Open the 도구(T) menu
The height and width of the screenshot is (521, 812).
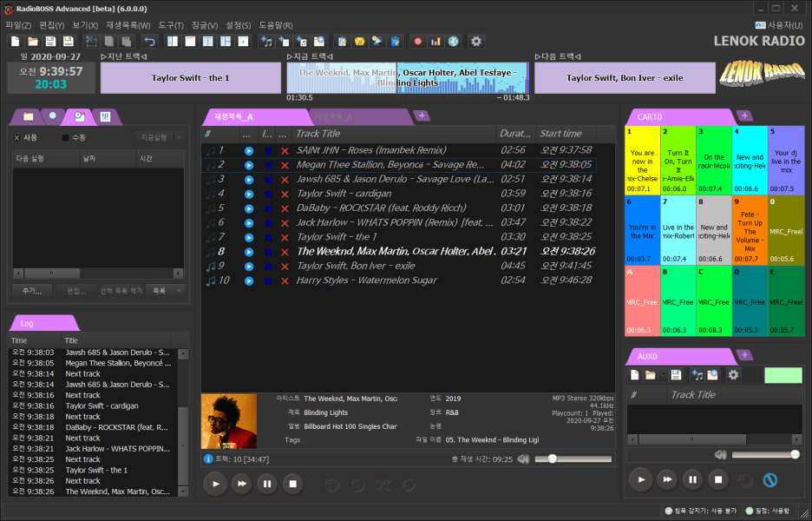point(171,25)
